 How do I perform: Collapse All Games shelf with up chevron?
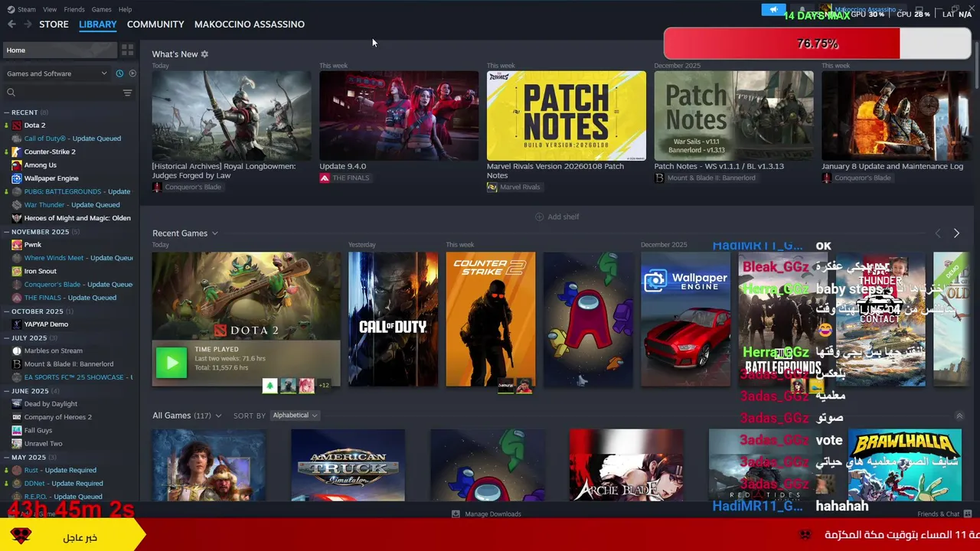pyautogui.click(x=959, y=416)
